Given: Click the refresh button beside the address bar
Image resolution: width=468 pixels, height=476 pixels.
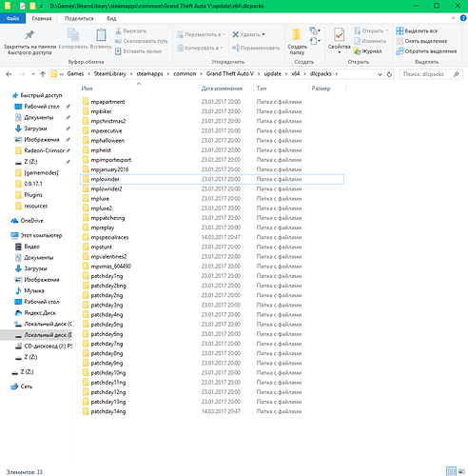Looking at the screenshot, I should tap(389, 74).
